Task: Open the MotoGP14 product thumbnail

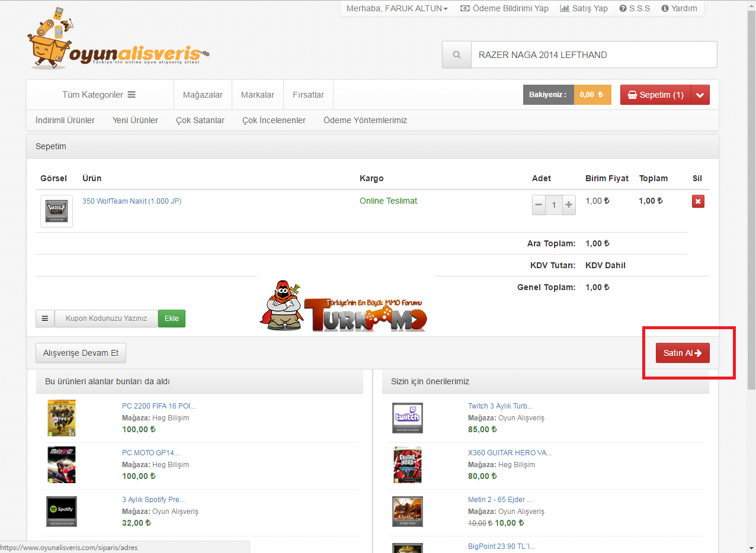Action: (62, 465)
